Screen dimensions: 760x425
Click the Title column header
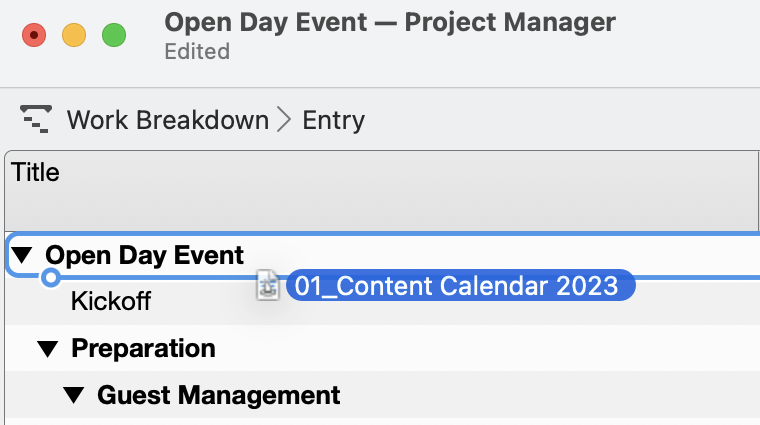(x=36, y=172)
